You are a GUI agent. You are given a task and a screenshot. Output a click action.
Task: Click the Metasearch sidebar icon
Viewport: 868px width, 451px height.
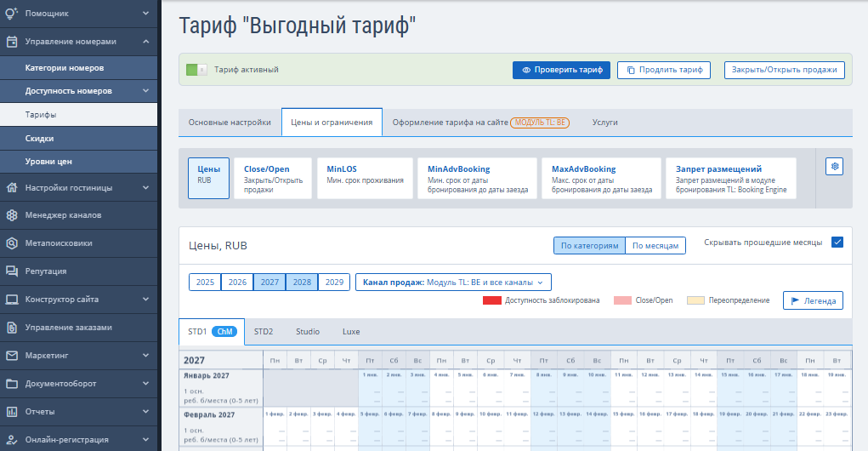point(12,243)
